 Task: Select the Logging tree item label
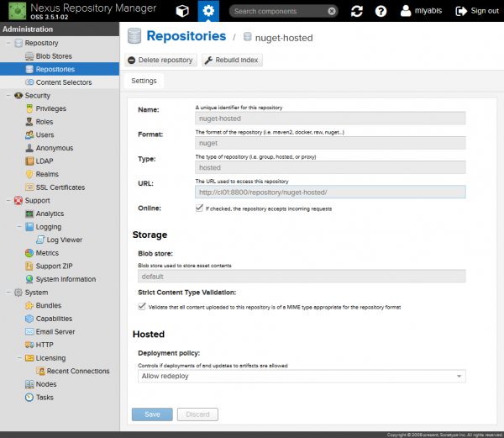(x=49, y=227)
